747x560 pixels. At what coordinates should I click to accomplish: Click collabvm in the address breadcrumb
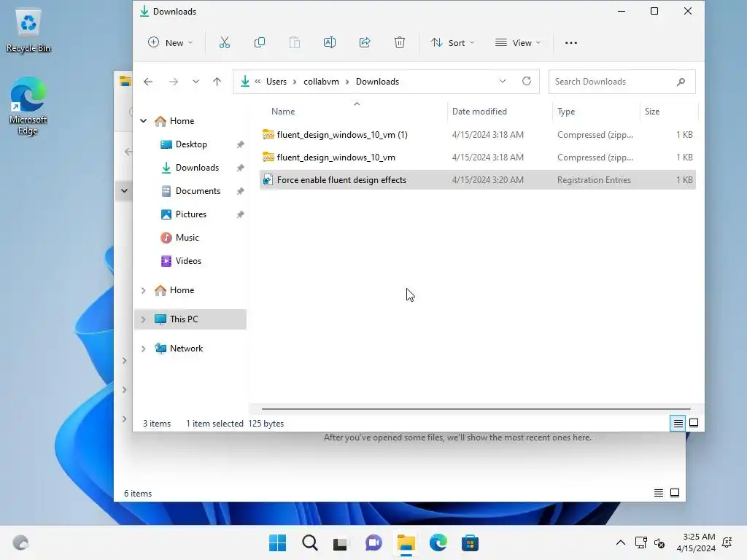click(321, 82)
